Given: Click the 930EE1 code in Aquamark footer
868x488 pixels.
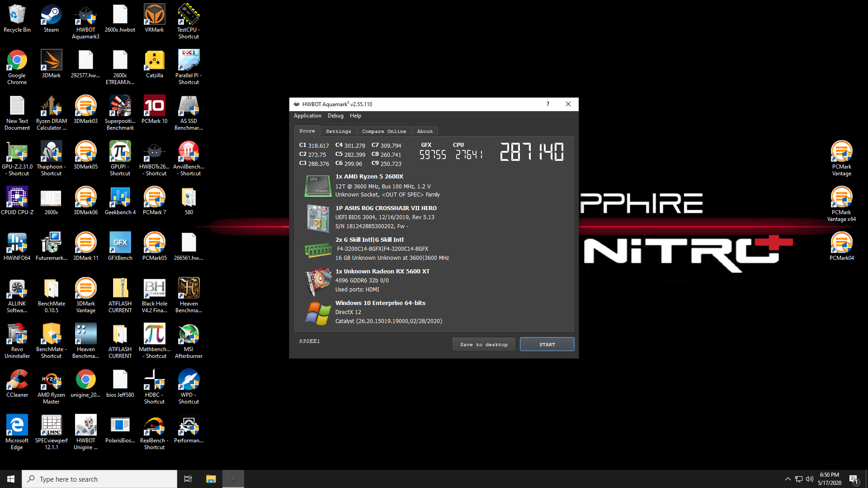Looking at the screenshot, I should [309, 341].
